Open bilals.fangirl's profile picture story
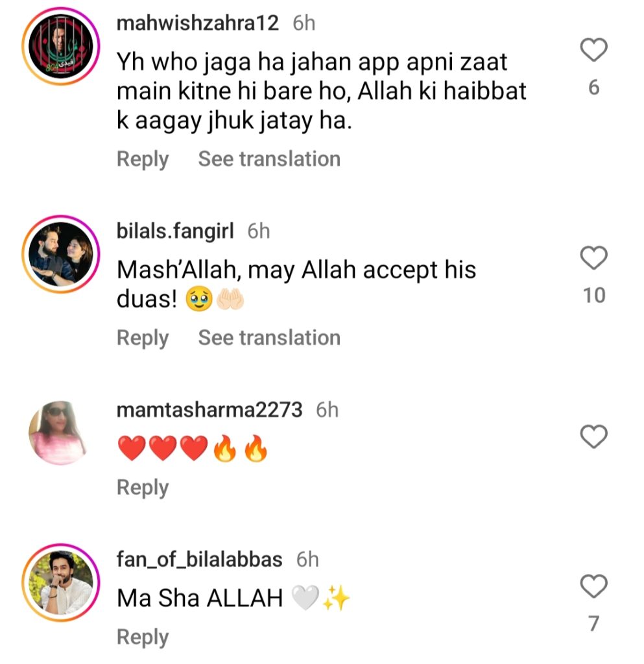The image size is (644, 664). pos(61,254)
